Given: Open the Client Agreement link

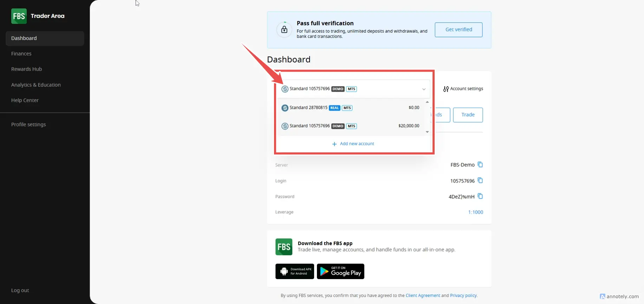Looking at the screenshot, I should (423, 296).
